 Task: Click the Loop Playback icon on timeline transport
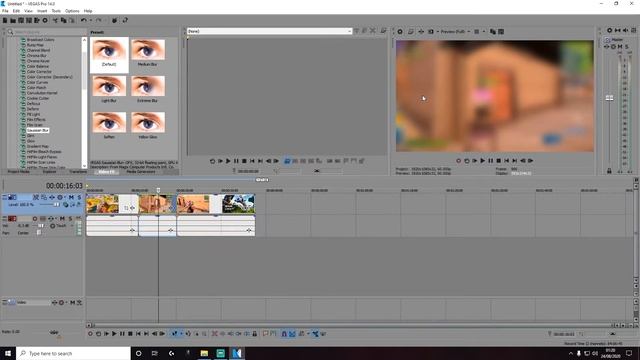98,334
